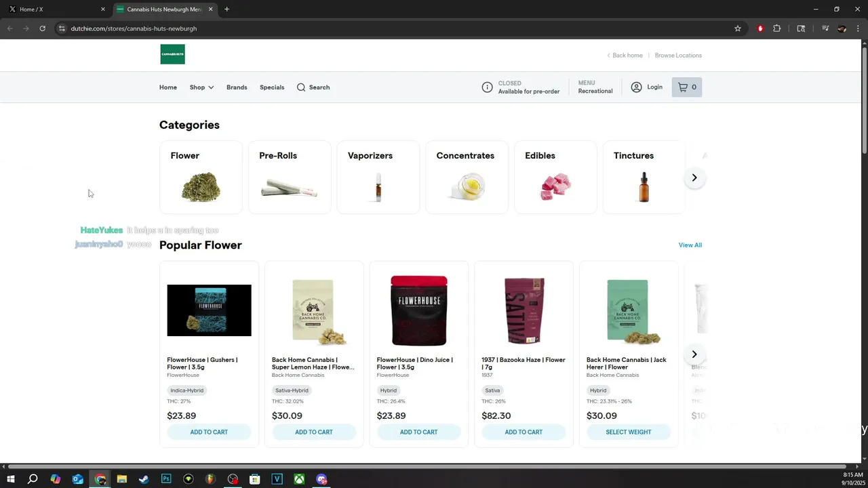868x488 pixels.
Task: Open FL Studio fruit icon in taskbar
Action: pos(210,479)
